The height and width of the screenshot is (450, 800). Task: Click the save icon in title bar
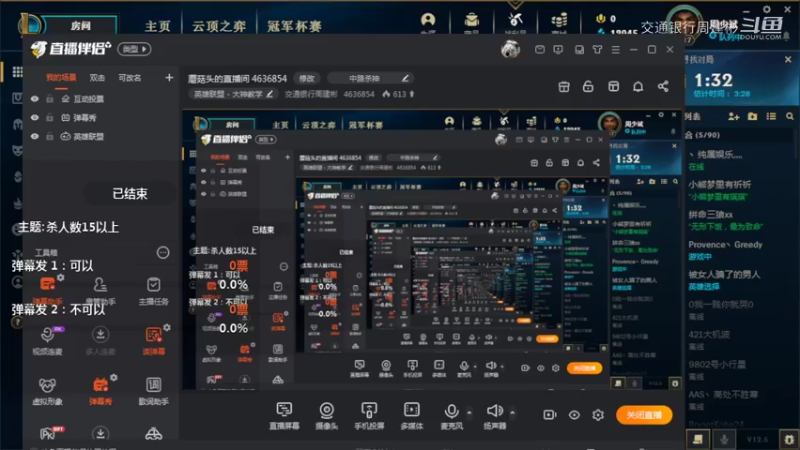click(x=579, y=49)
